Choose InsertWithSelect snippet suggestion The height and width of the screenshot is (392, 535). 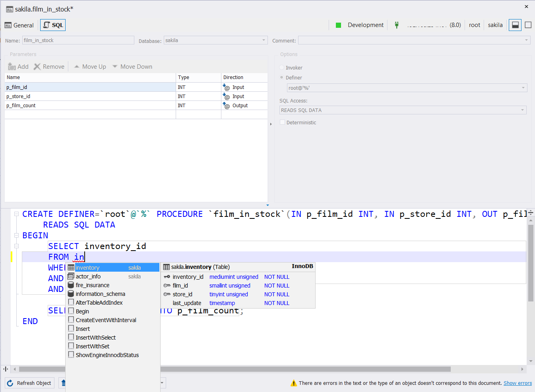pyautogui.click(x=113, y=338)
